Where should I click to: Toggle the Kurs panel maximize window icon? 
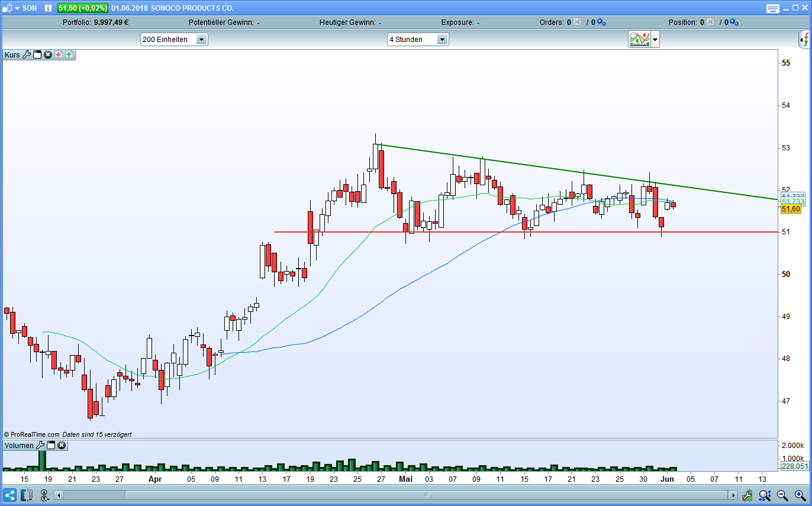pos(37,54)
